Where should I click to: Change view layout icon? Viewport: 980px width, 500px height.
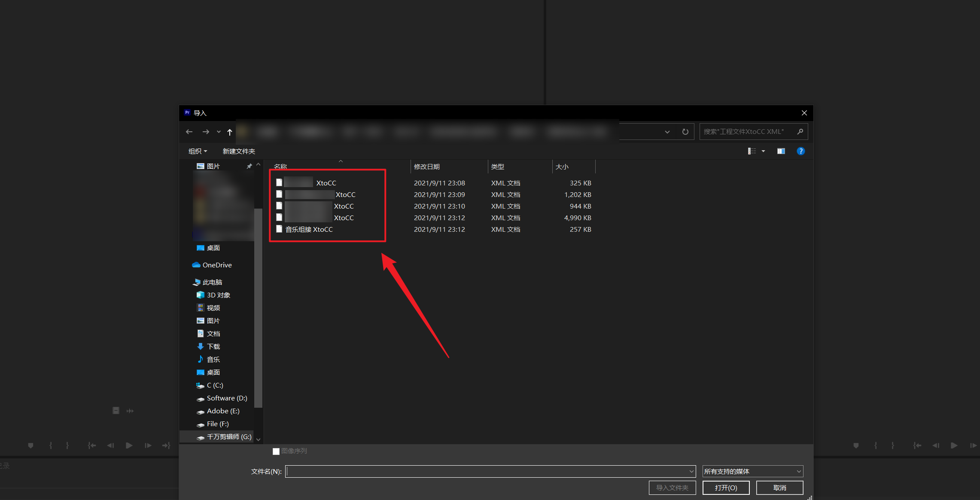pyautogui.click(x=752, y=151)
